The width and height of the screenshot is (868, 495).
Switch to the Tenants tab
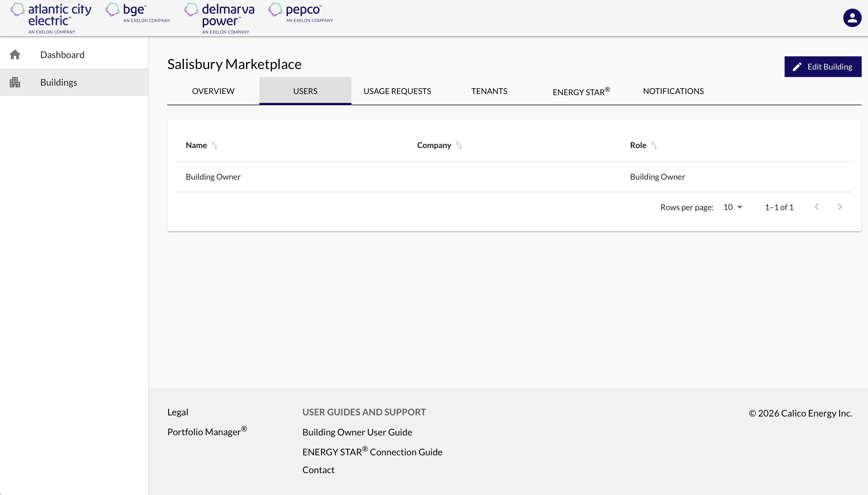click(x=489, y=91)
